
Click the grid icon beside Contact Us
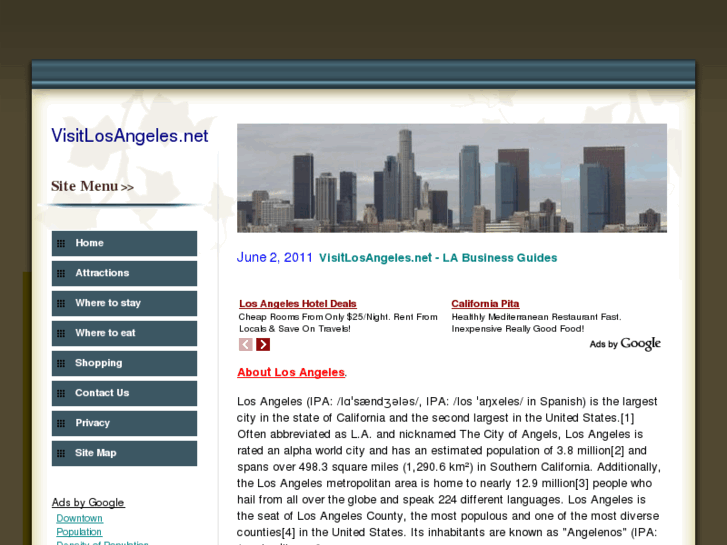(x=61, y=394)
